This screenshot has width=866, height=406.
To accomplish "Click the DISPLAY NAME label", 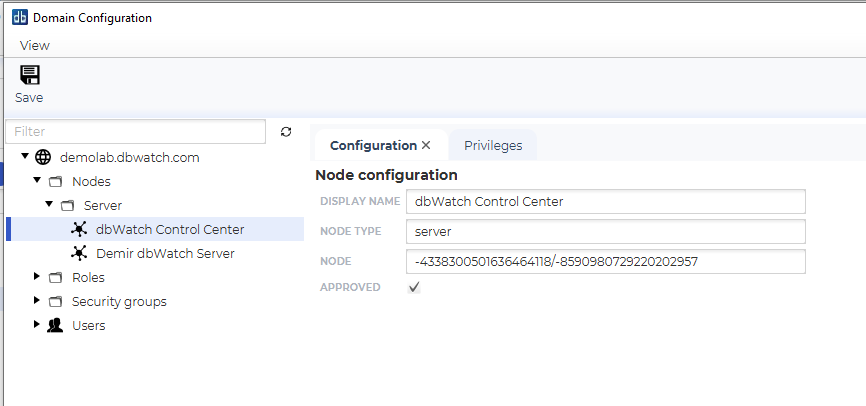I will [x=360, y=202].
